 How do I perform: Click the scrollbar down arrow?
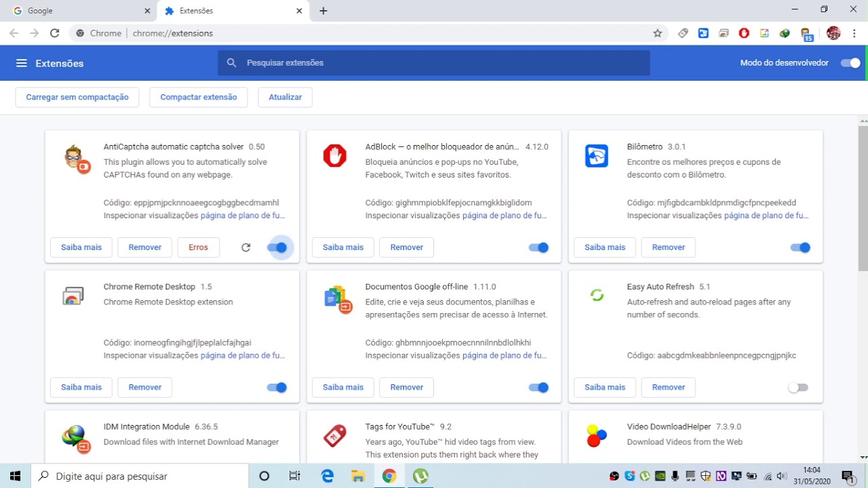[863, 458]
